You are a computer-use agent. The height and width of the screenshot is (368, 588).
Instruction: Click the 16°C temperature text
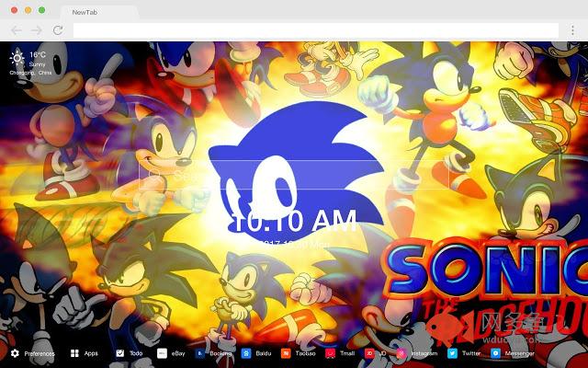tap(38, 55)
